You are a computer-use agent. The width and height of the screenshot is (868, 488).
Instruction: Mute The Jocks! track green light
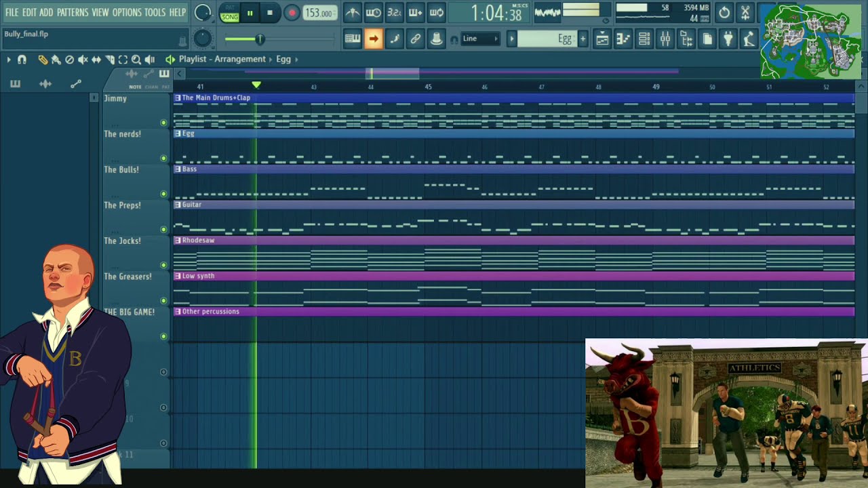pyautogui.click(x=163, y=265)
